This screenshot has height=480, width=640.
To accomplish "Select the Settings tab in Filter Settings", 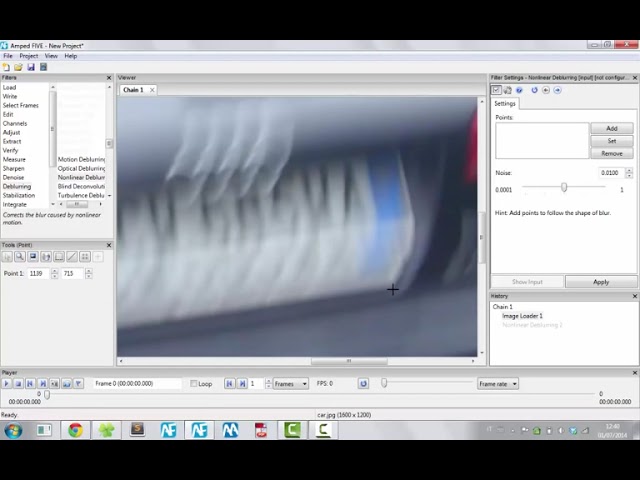I will point(505,104).
